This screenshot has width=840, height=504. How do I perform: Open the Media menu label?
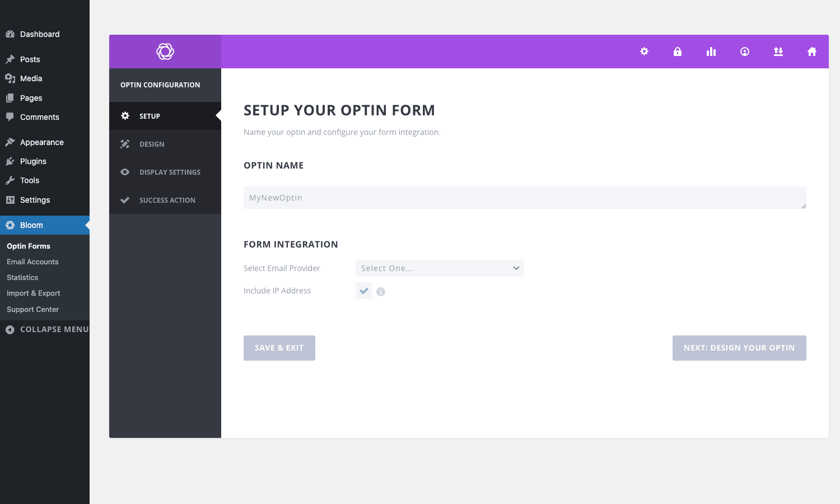click(x=31, y=78)
